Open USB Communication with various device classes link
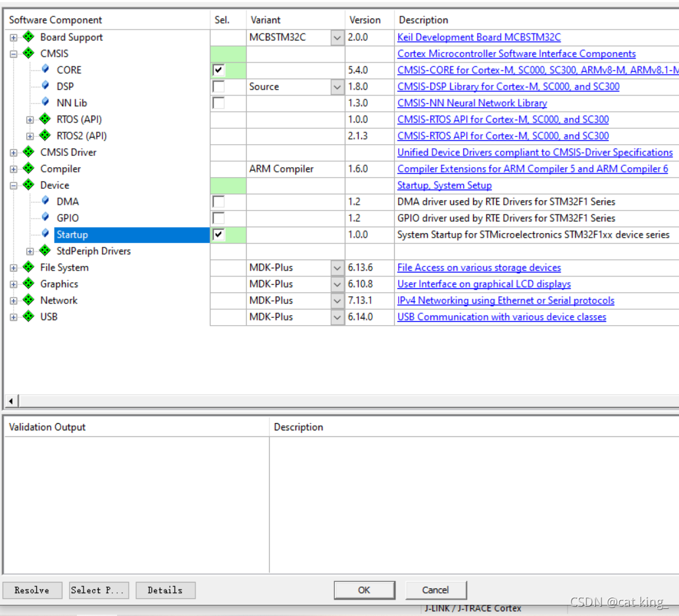 tap(501, 317)
